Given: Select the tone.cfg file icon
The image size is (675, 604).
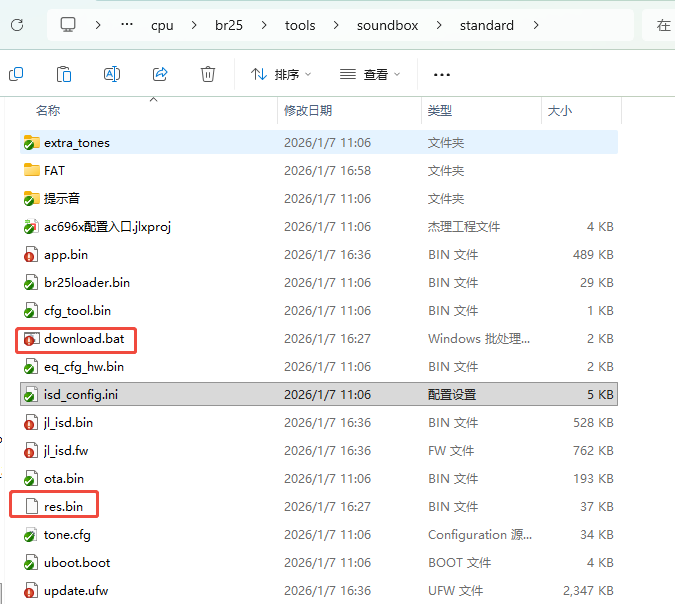Looking at the screenshot, I should [31, 534].
